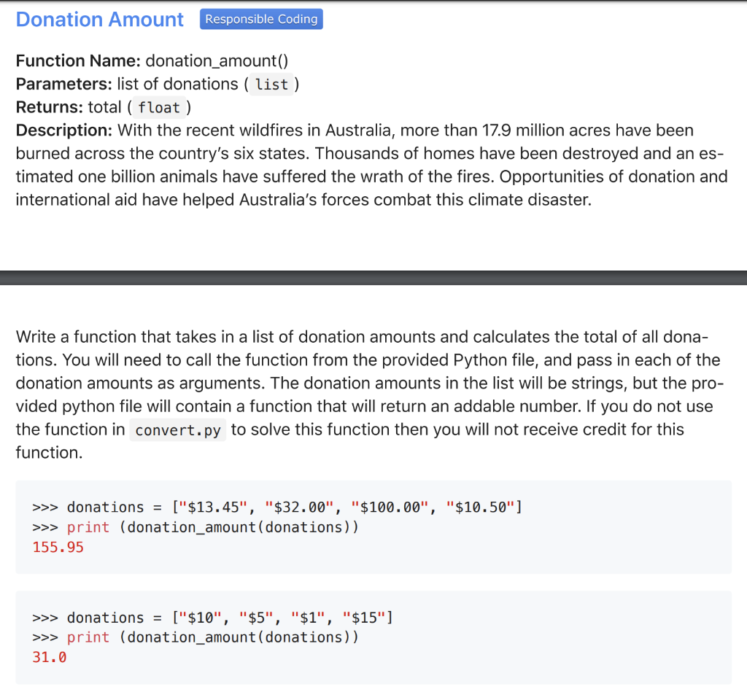Click the donation_amount() function name text

[x=215, y=61]
